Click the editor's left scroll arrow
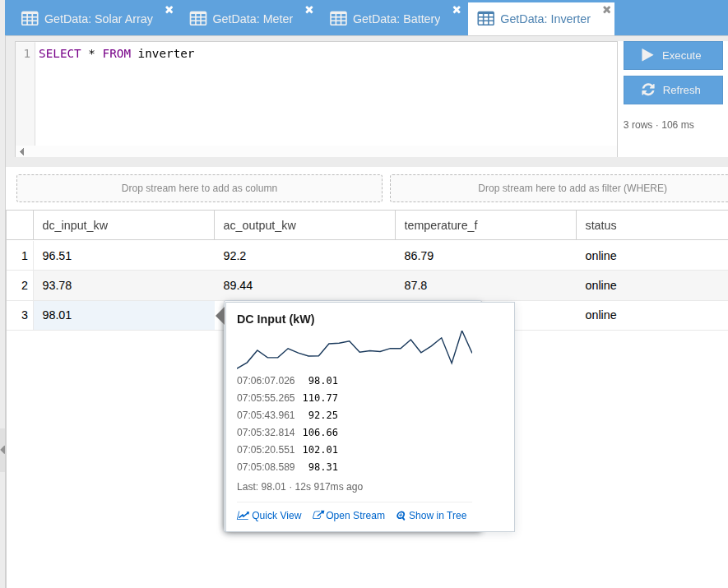The height and width of the screenshot is (588, 728). [x=22, y=151]
